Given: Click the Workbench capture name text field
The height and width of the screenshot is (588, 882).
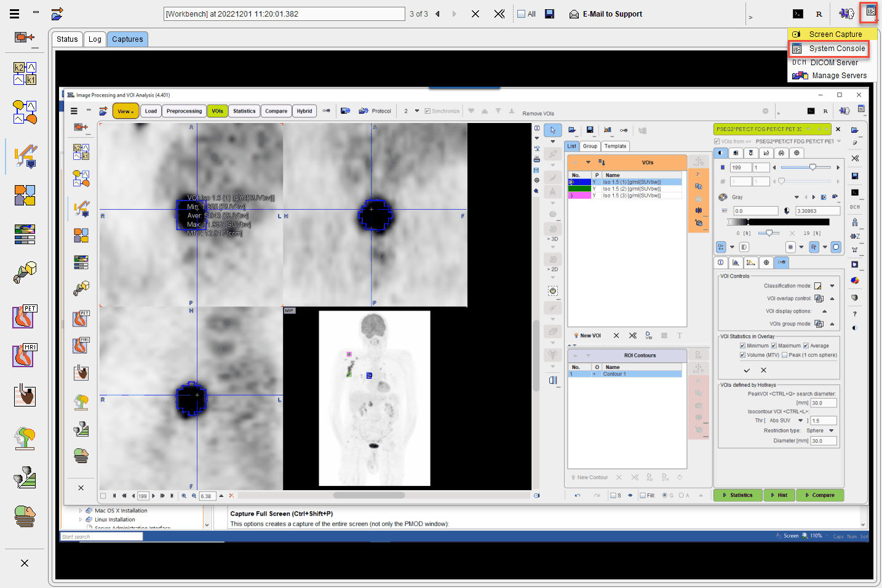Looking at the screenshot, I should (x=284, y=14).
